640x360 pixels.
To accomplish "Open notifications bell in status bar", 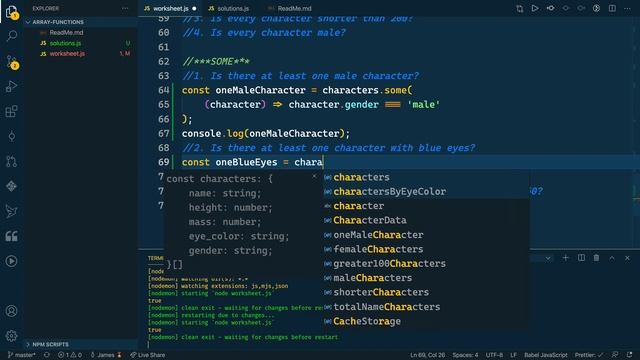I will (630, 355).
